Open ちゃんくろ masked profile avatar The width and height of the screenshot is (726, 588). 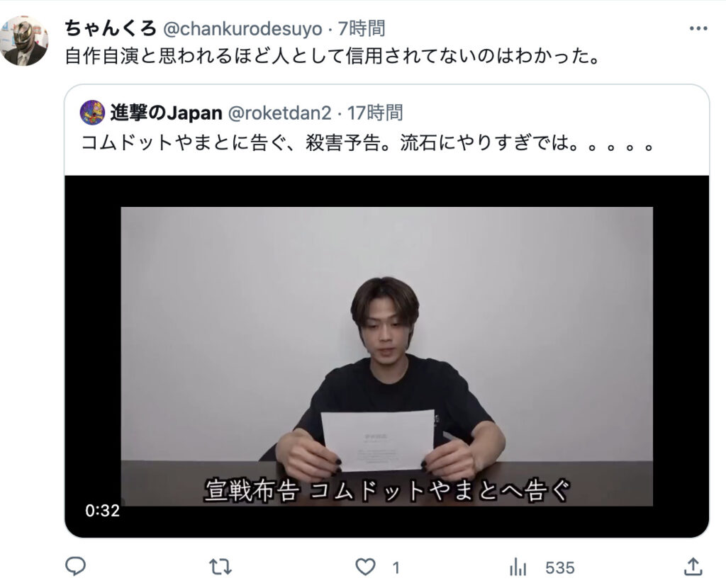(x=24, y=40)
